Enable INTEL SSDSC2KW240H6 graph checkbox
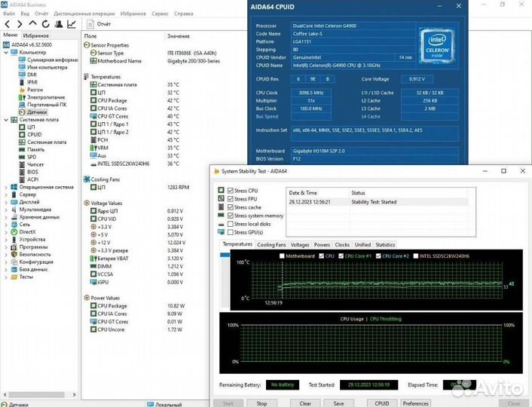532x407 pixels. click(x=416, y=256)
